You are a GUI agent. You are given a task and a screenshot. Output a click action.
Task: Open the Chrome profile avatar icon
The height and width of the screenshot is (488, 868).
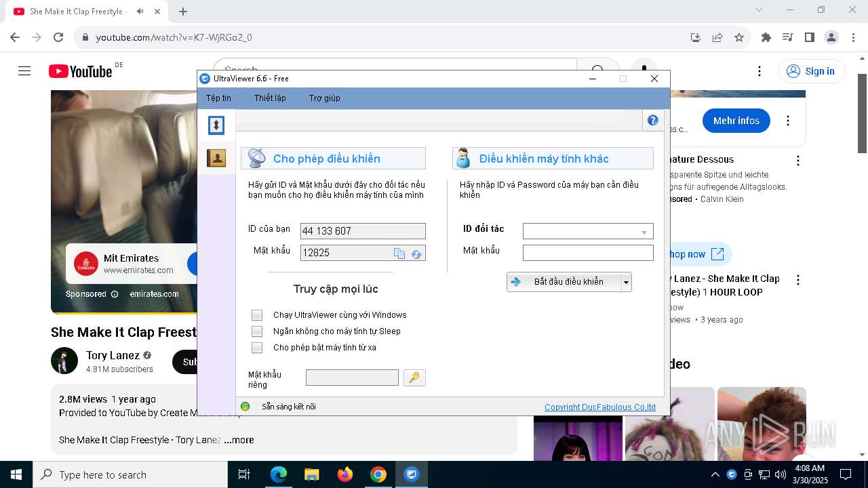(831, 37)
